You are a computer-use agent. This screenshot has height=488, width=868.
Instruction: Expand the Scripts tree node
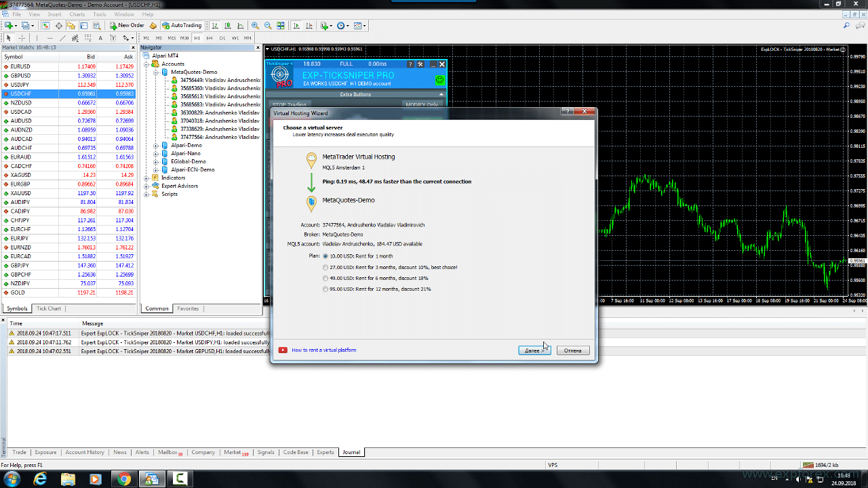(146, 194)
